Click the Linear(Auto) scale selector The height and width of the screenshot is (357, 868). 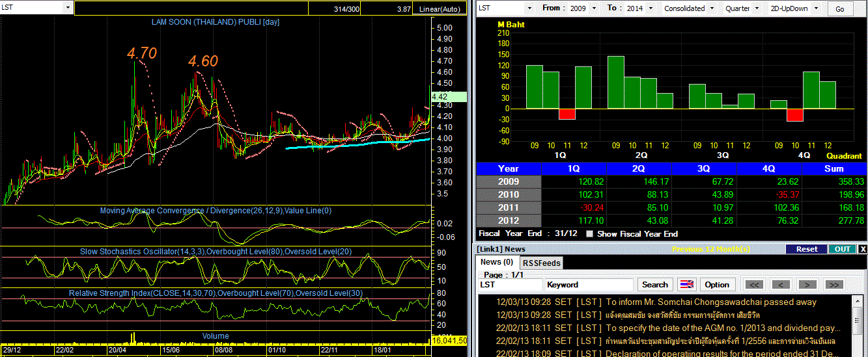(440, 9)
